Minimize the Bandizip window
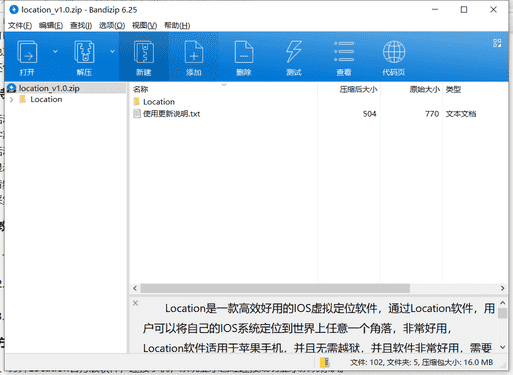The height and width of the screenshot is (375, 513). [435, 10]
